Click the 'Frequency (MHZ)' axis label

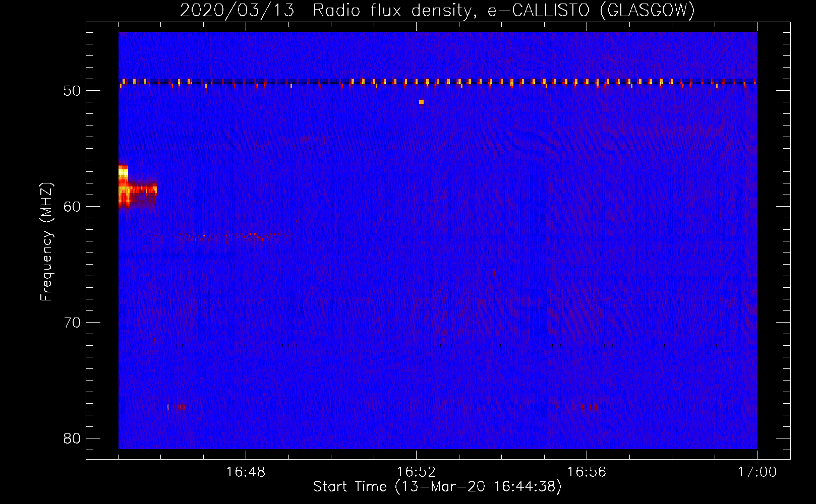(46, 242)
